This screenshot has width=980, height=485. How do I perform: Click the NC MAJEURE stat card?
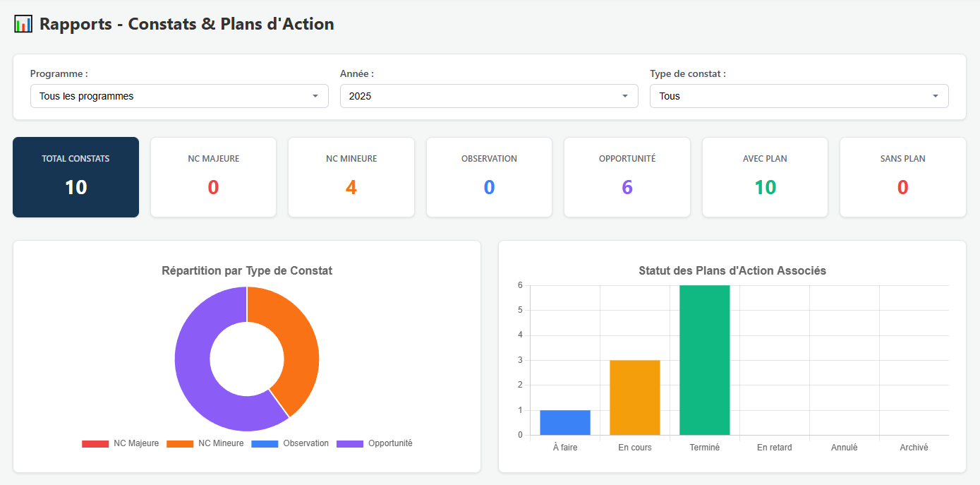[x=213, y=176]
